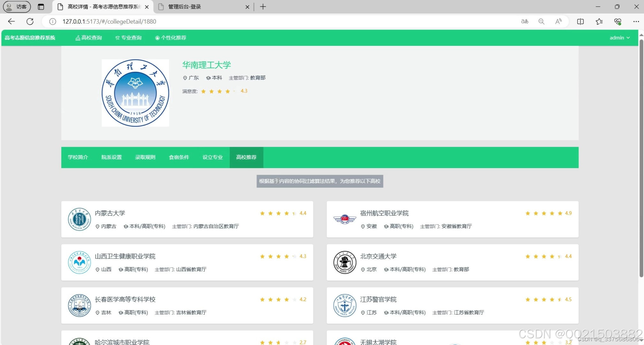Open the browser zoom out icon
The width and height of the screenshot is (644, 345).
541,21
